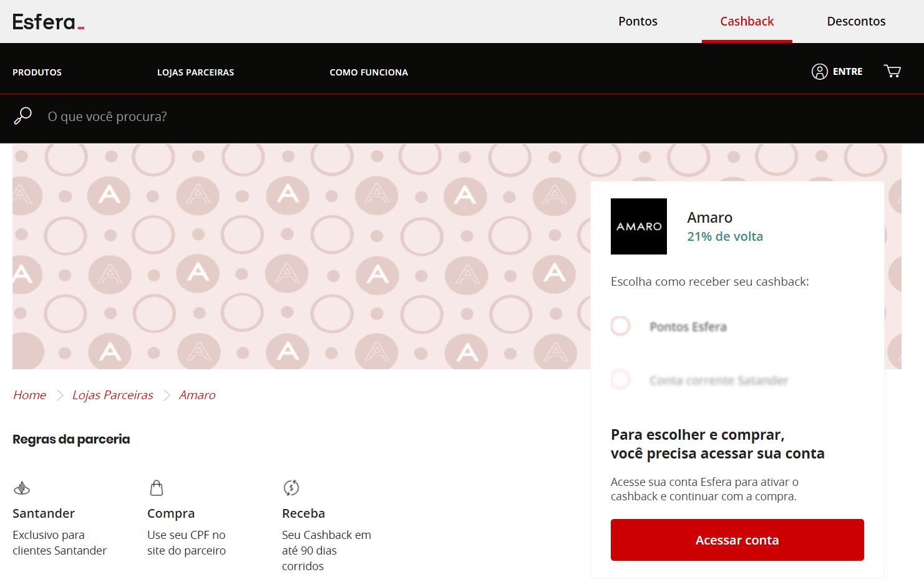This screenshot has width=924, height=582.
Task: Click 'Escolha como receber seu cashback:' text
Action: point(710,281)
